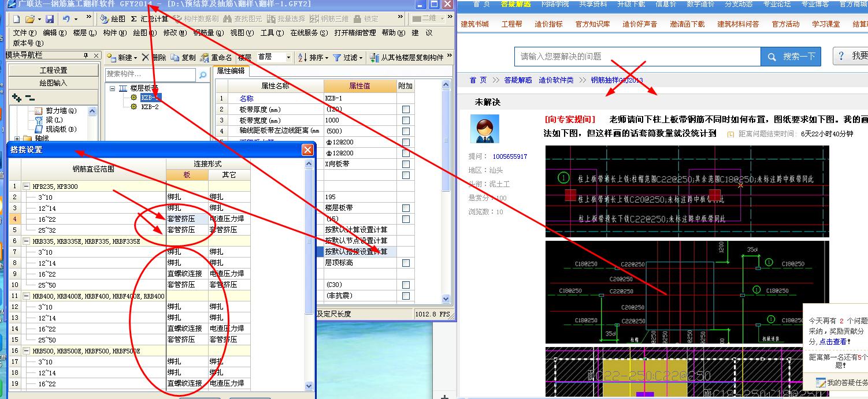
Task: Open the 楼层(L) menu
Action: [x=85, y=33]
